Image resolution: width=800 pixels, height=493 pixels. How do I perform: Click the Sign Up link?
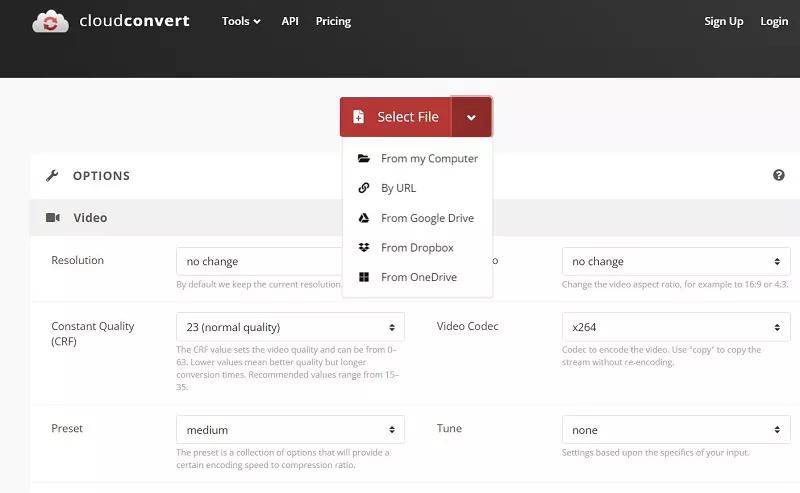(x=723, y=21)
